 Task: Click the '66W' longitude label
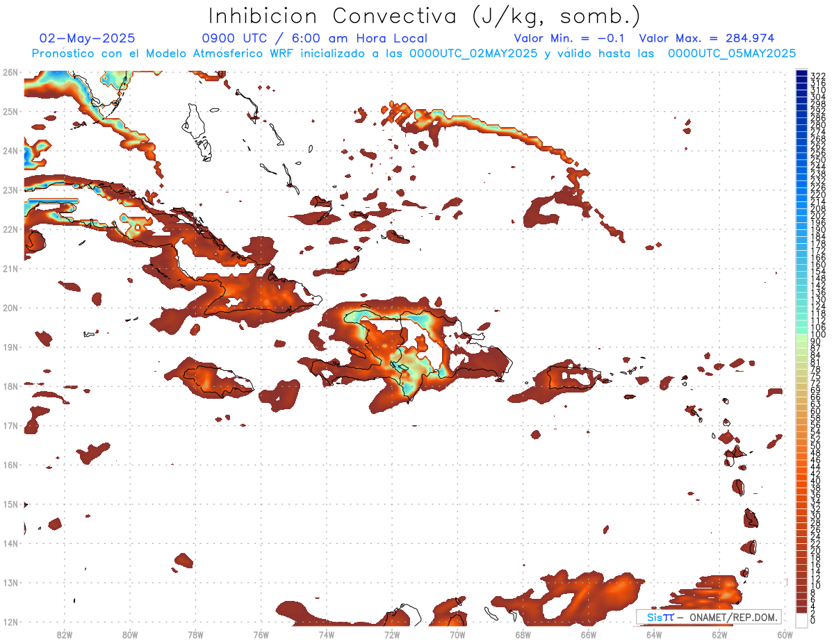tap(588, 634)
